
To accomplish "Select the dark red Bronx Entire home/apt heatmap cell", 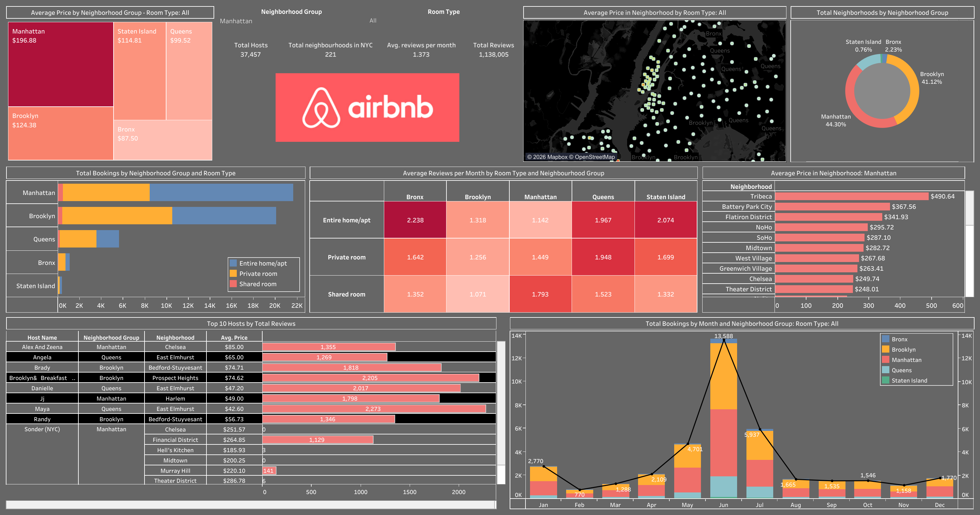I will tap(415, 220).
